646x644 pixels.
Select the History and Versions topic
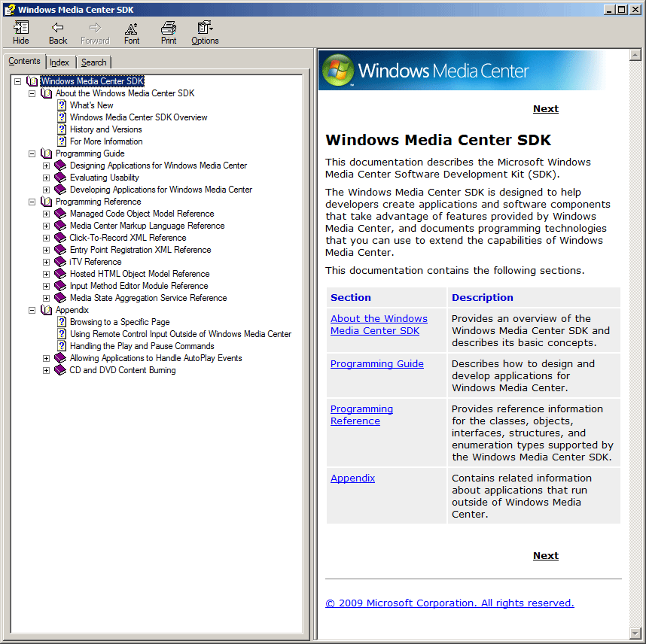click(x=106, y=129)
